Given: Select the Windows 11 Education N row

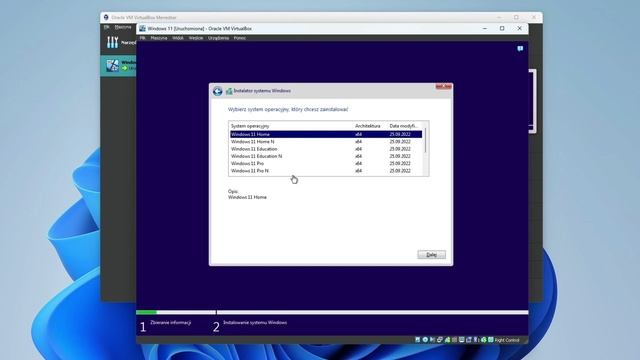Looking at the screenshot, I should [326, 156].
